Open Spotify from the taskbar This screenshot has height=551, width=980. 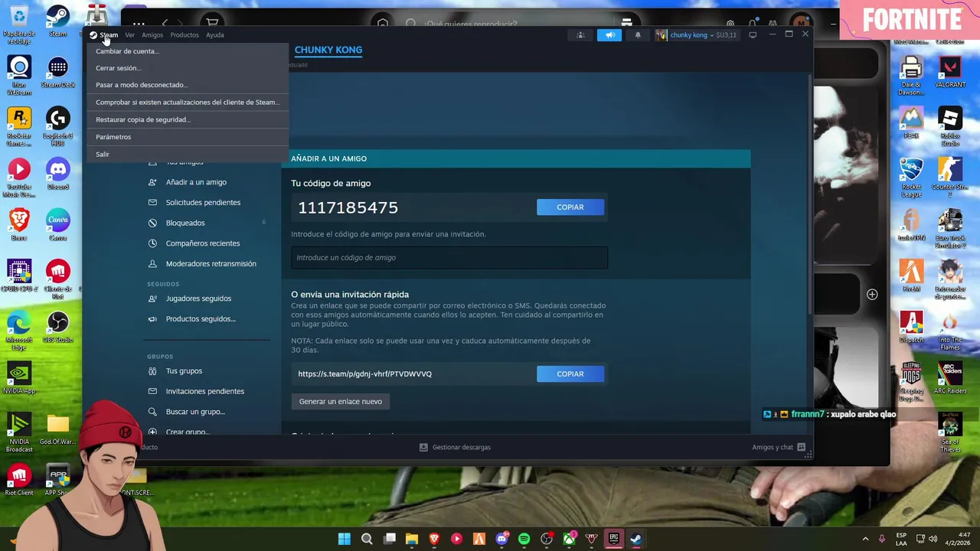pos(524,539)
